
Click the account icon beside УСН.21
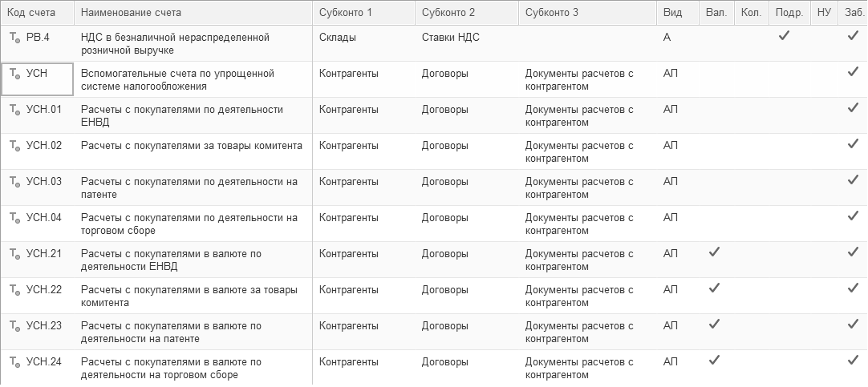click(14, 254)
